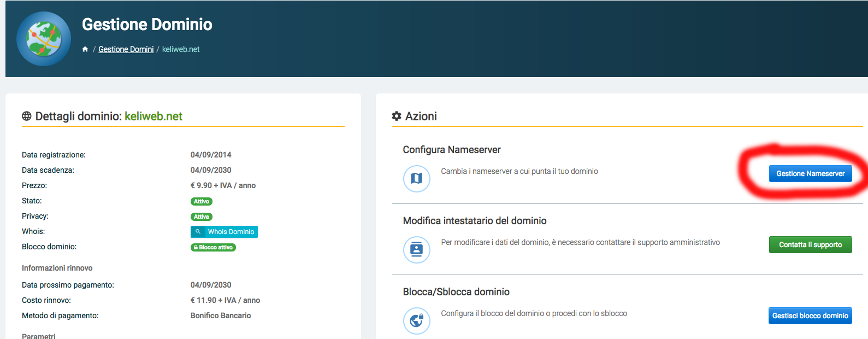Click the Blocco attivo badge
The width and height of the screenshot is (868, 339).
[213, 247]
